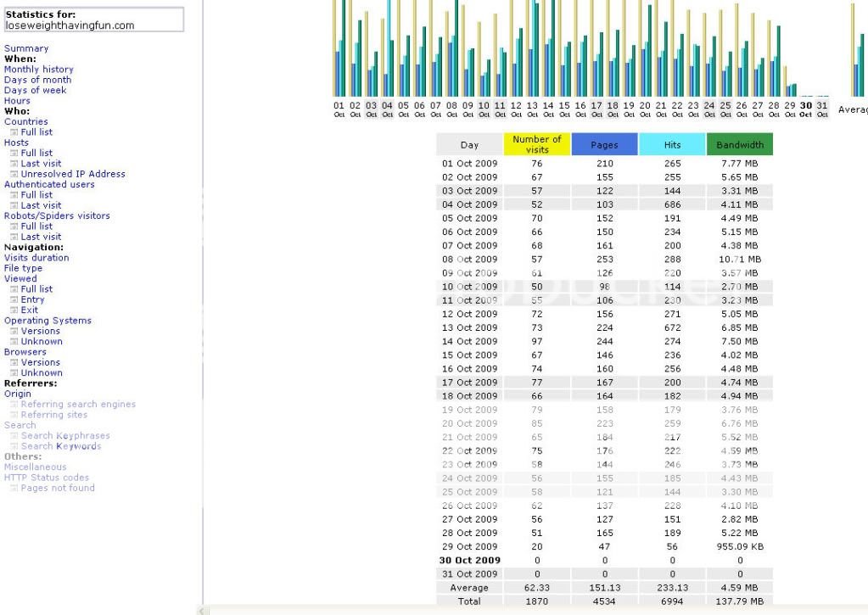This screenshot has height=615, width=868.
Task: Click the icon next to Referring search engines
Action: tap(14, 405)
